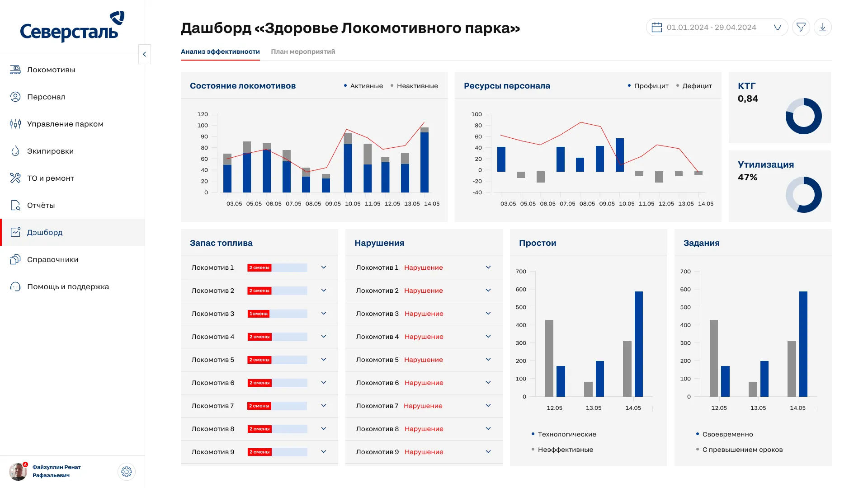868x488 pixels.
Task: Toggle С превышением сроков legend
Action: (740, 450)
